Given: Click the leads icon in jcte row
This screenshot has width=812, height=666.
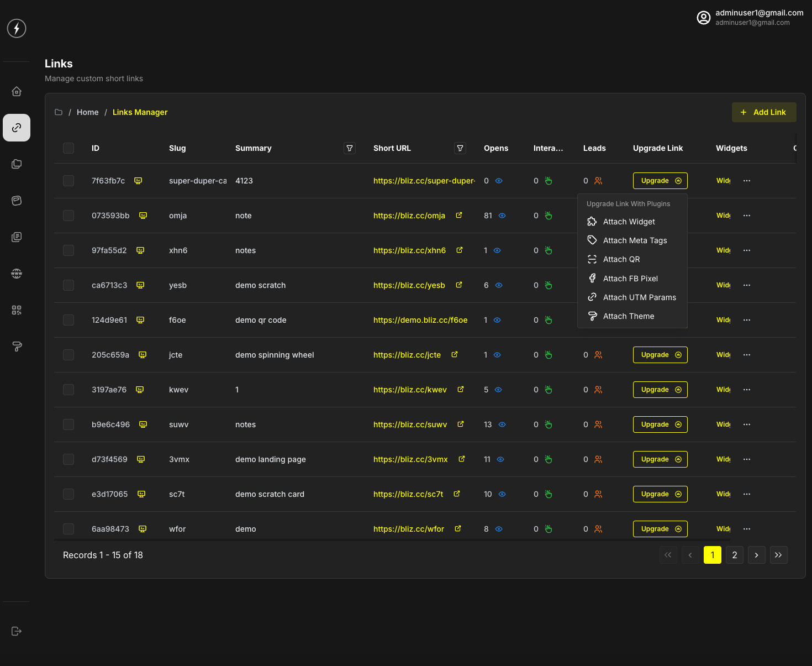Looking at the screenshot, I should click(598, 355).
